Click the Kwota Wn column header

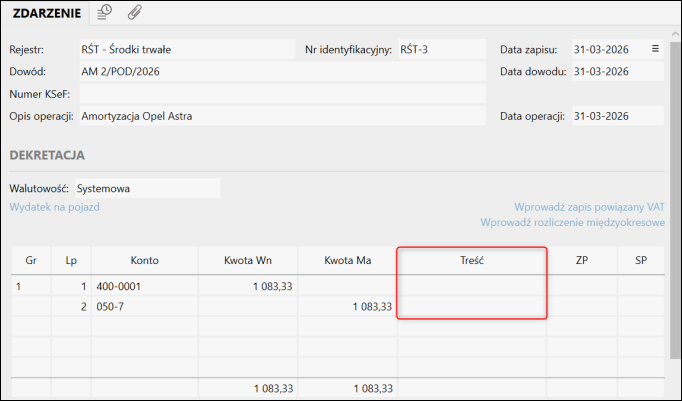[249, 260]
